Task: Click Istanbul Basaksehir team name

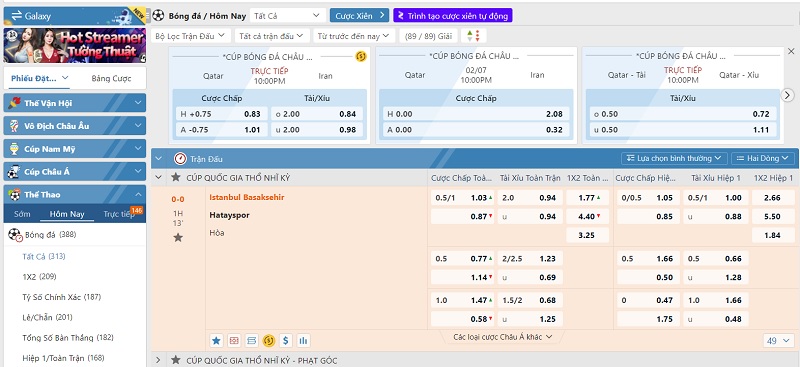Action: pos(247,197)
